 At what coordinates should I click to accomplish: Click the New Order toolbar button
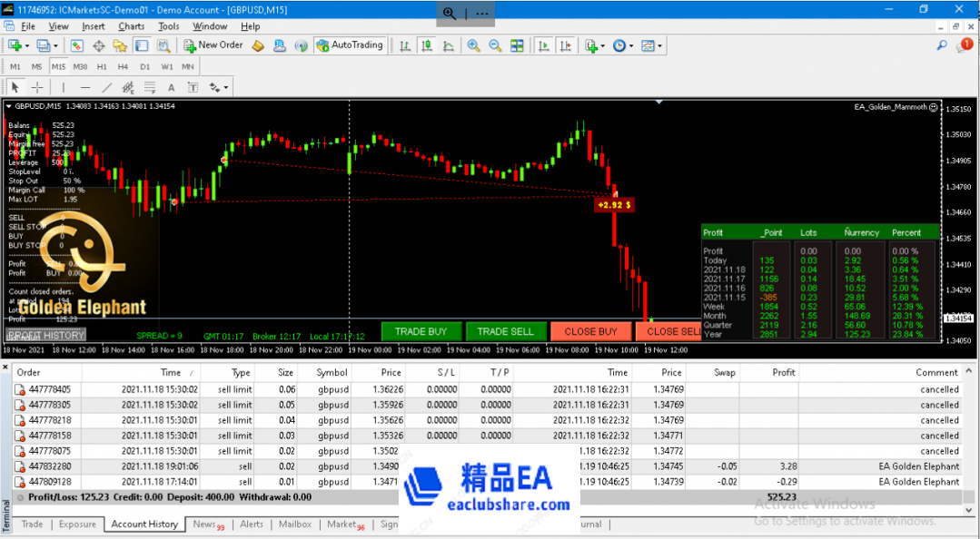pyautogui.click(x=213, y=45)
